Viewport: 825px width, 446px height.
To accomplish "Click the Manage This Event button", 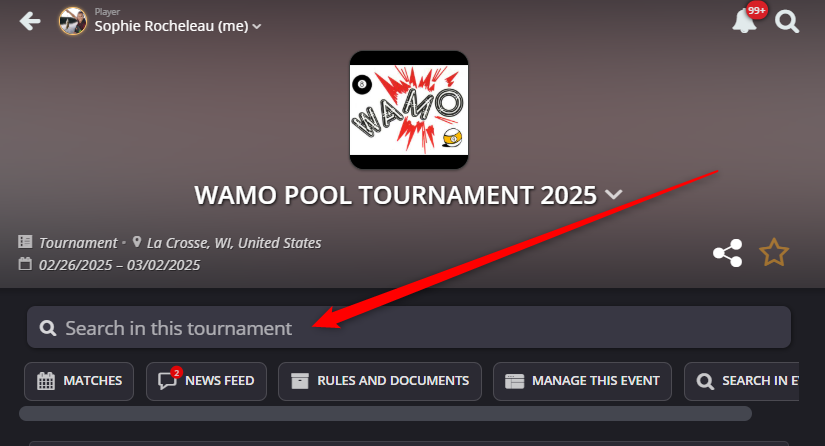I will 582,381.
